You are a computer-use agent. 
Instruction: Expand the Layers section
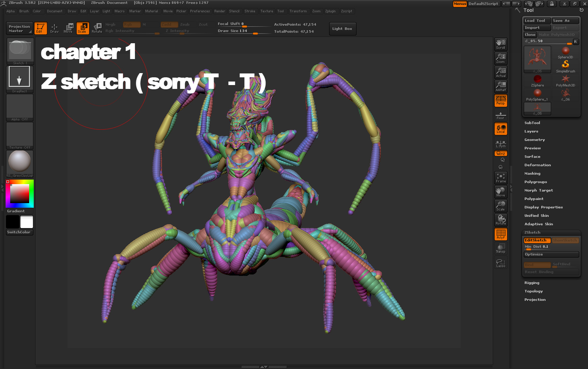point(531,131)
